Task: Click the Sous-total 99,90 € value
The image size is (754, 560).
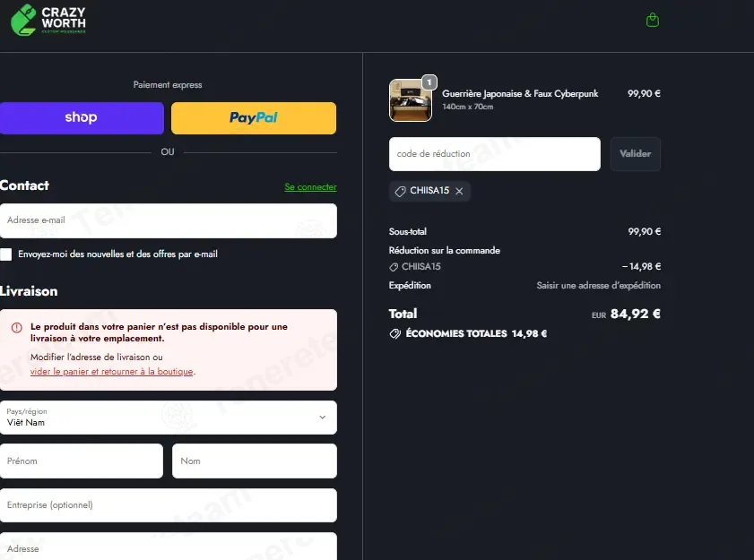Action: (644, 232)
